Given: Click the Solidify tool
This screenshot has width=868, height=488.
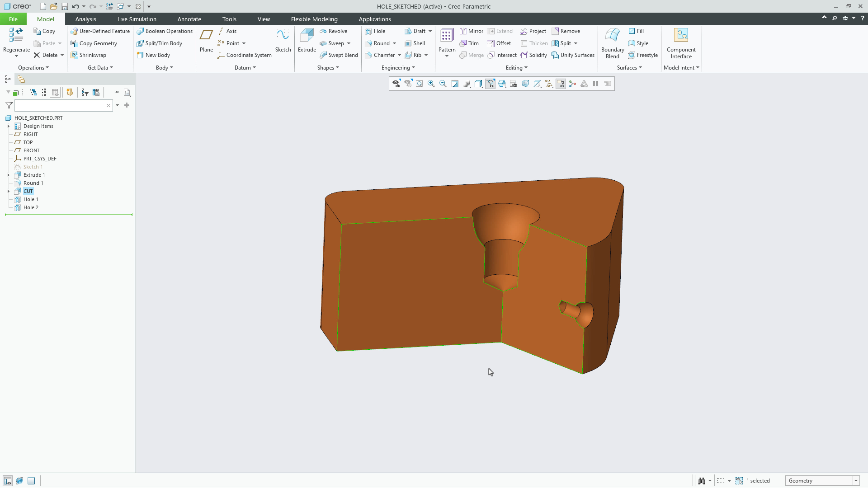Looking at the screenshot, I should [533, 55].
